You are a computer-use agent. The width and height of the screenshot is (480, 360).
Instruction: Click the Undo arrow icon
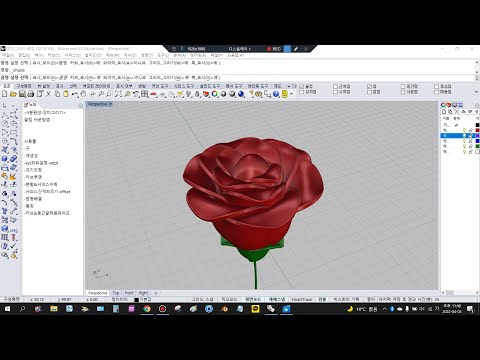[x=75, y=94]
